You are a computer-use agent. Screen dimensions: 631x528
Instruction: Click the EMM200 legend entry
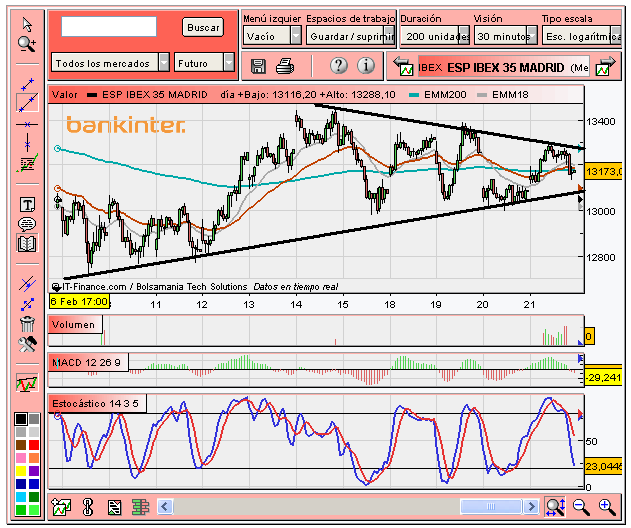click(x=438, y=95)
